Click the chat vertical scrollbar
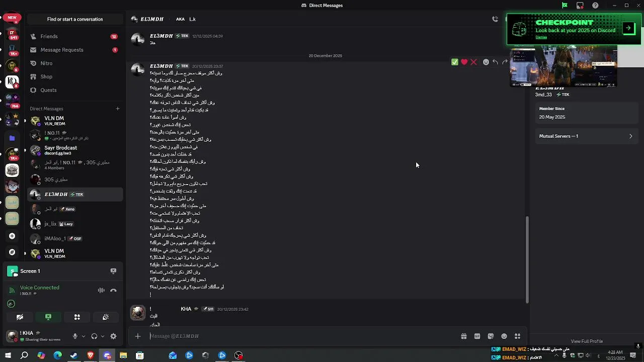This screenshot has height=362, width=644. click(527, 259)
